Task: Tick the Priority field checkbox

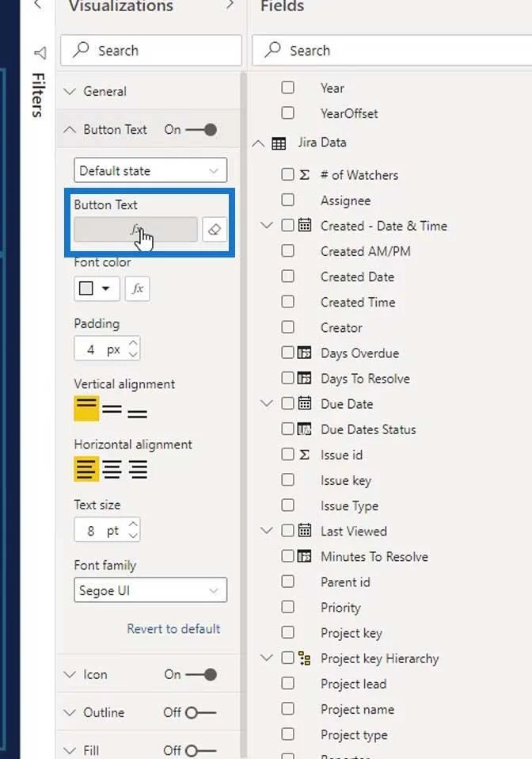Action: point(287,607)
